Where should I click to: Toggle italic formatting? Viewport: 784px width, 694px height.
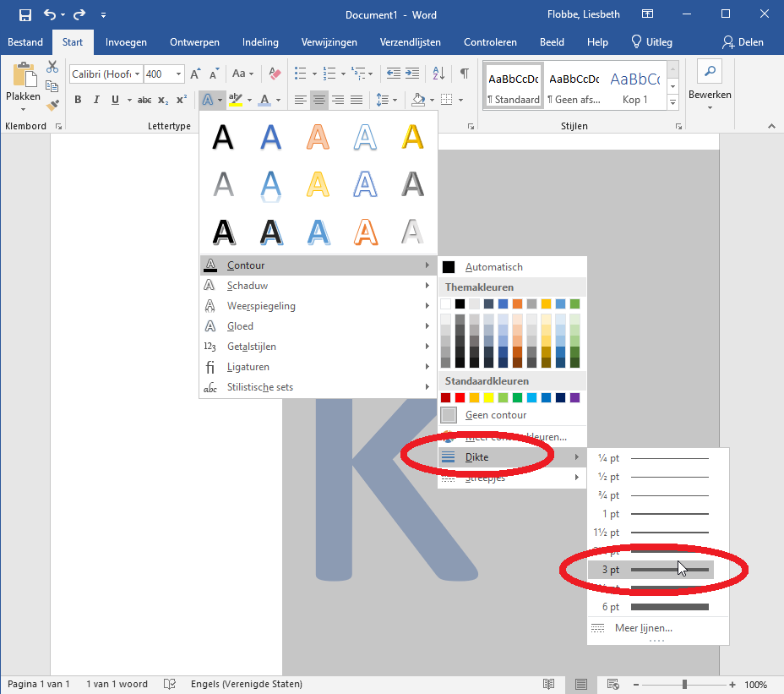click(96, 100)
